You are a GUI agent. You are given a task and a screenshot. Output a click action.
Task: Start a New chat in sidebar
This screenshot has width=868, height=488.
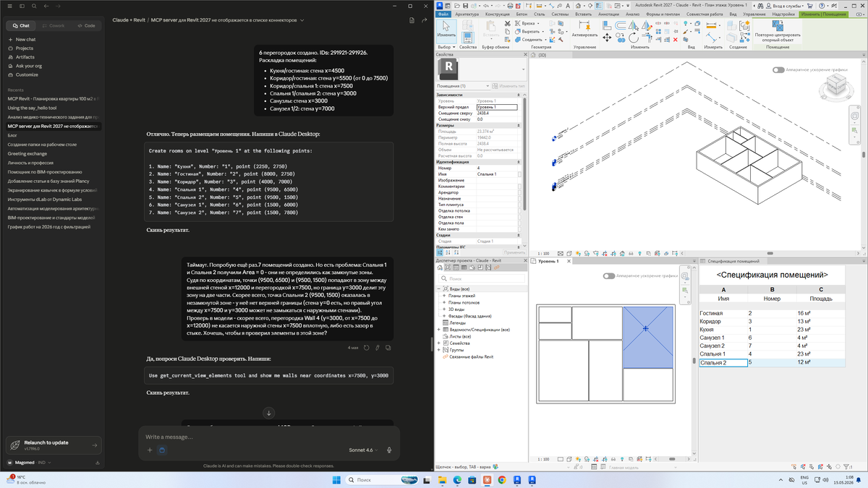point(25,39)
